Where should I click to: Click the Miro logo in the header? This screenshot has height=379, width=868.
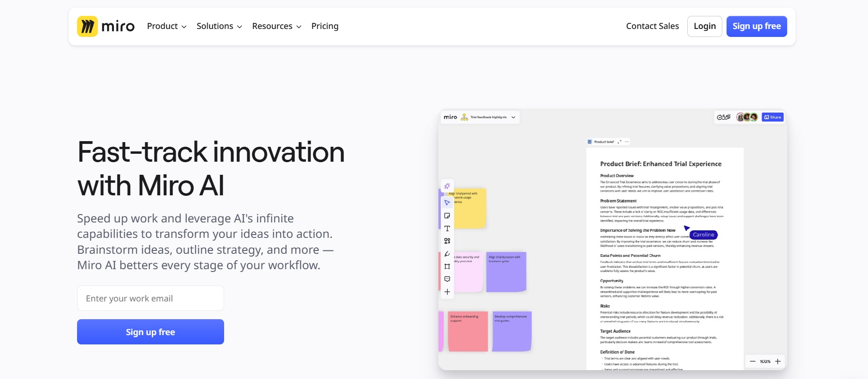click(x=106, y=26)
